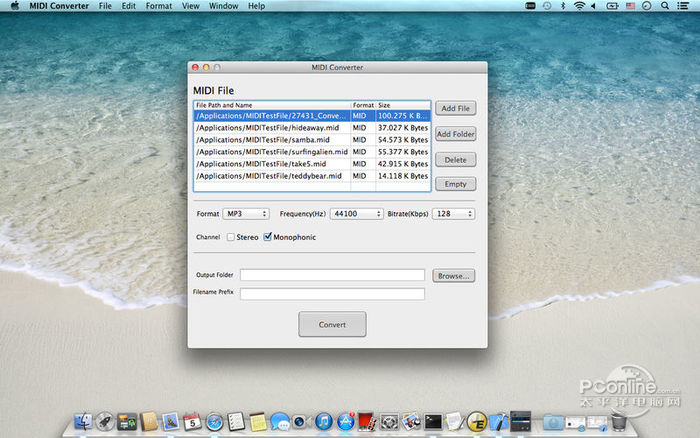This screenshot has width=700, height=438.
Task: Click the Add File button
Action: pos(455,108)
